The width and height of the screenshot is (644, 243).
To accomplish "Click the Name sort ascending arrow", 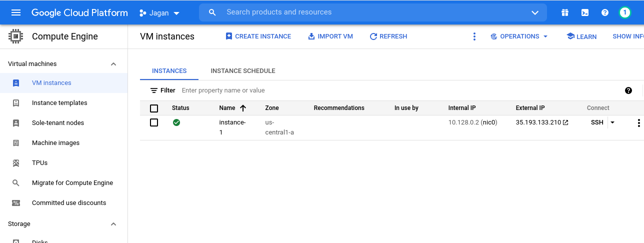I will [x=243, y=108].
